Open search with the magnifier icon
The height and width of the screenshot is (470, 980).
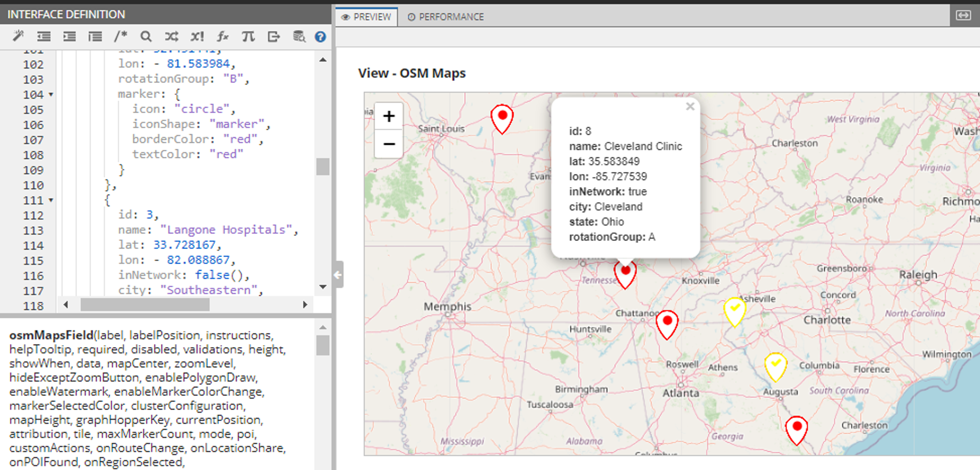(x=146, y=36)
